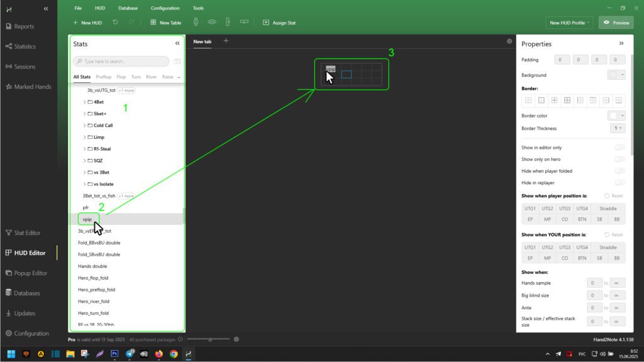Image resolution: width=644 pixels, height=362 pixels.
Task: Go to Marked Hands in sidebar
Action: click(32, 87)
